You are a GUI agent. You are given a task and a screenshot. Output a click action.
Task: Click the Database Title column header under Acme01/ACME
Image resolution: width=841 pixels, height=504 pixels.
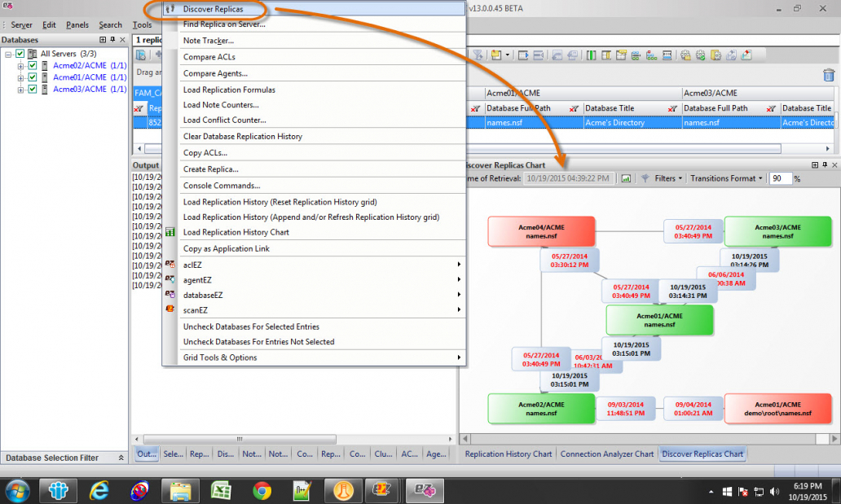pos(610,108)
